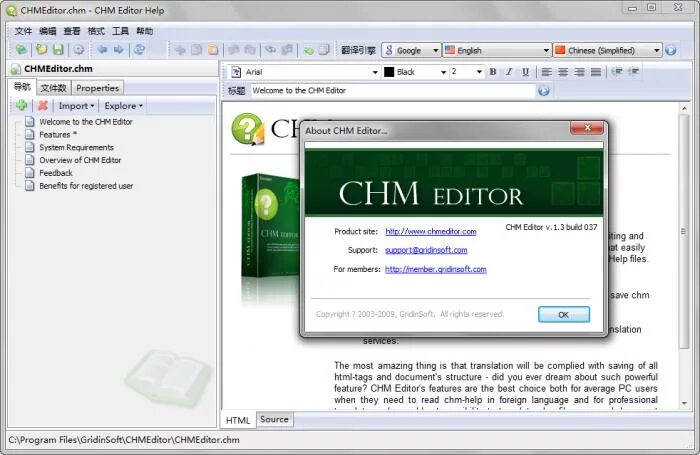Click the green floppy-disk save icon

click(58, 50)
